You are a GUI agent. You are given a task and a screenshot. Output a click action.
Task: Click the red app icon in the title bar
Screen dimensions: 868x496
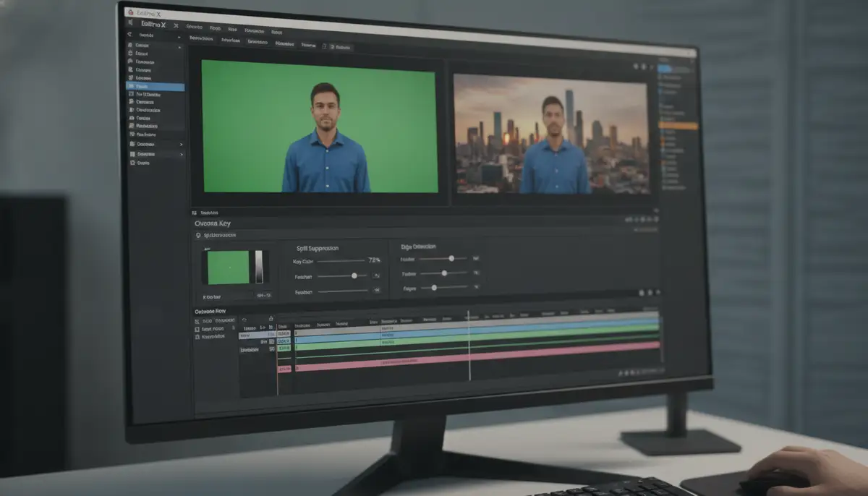(x=130, y=12)
